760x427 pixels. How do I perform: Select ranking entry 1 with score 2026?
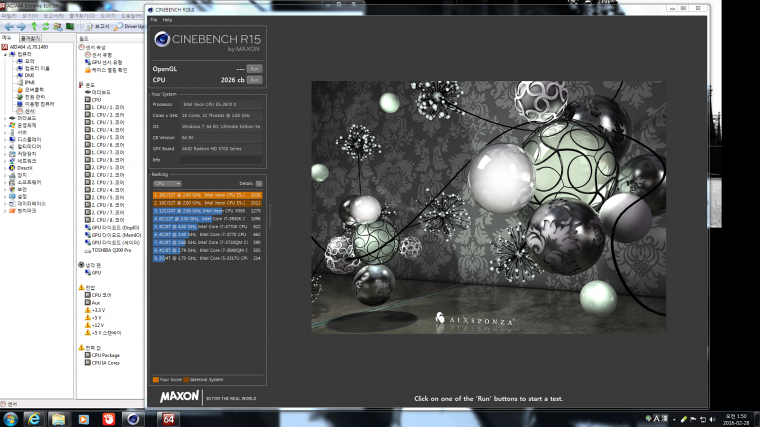tap(207, 195)
